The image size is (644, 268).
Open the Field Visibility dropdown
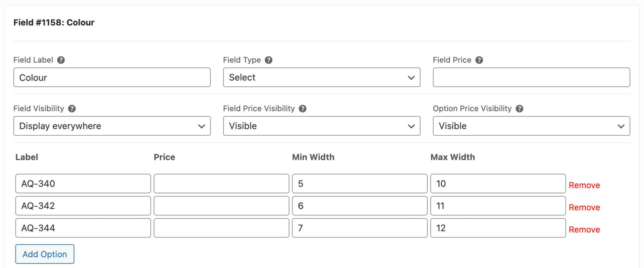pyautogui.click(x=112, y=126)
